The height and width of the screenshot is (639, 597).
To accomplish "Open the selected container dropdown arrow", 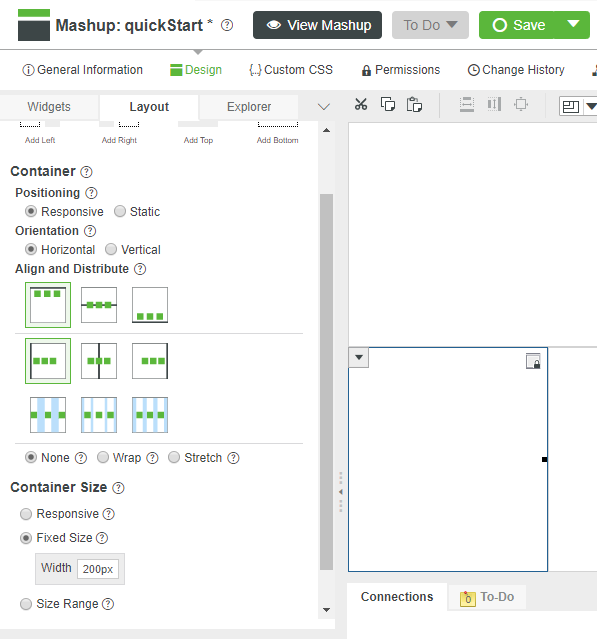I will coord(359,357).
